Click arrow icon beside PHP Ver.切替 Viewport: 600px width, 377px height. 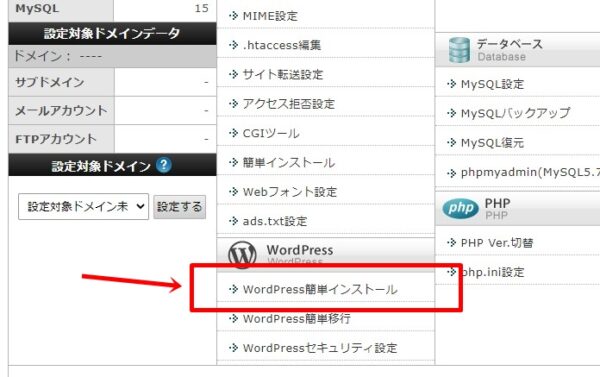pyautogui.click(x=452, y=242)
